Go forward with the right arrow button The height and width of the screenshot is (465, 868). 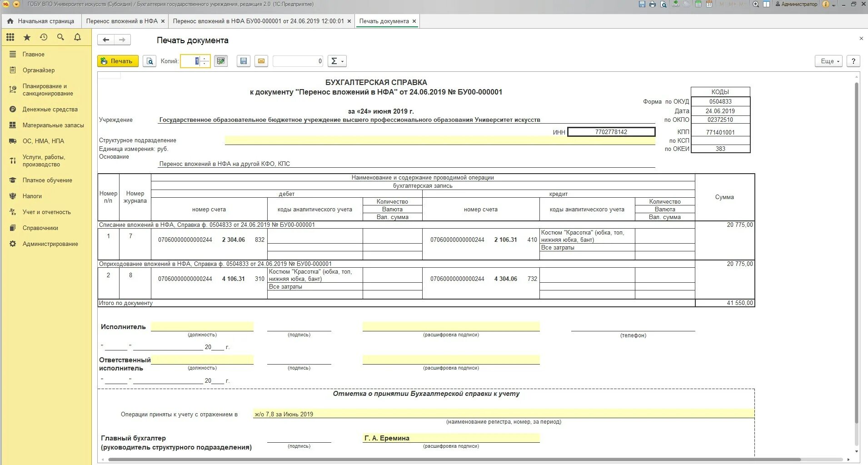click(x=122, y=40)
